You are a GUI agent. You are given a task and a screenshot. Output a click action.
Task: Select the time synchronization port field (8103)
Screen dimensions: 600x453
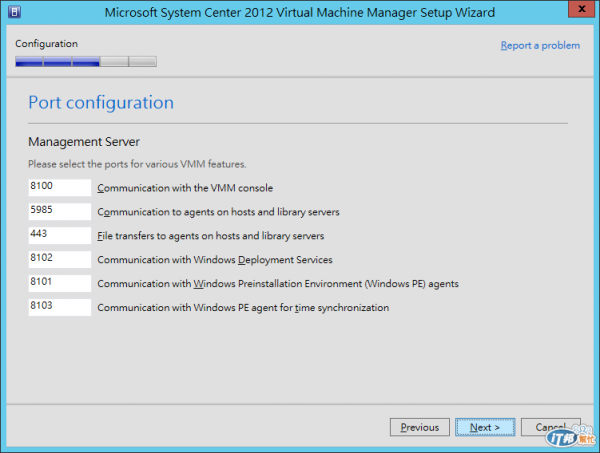[x=59, y=307]
